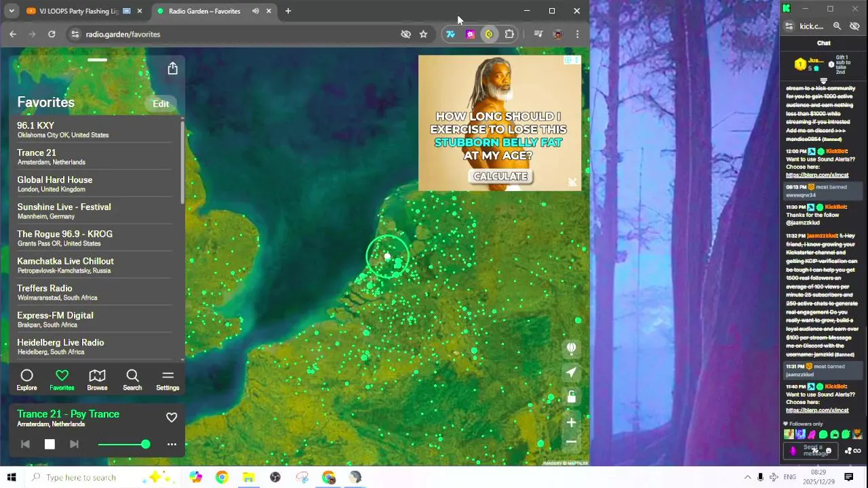The width and height of the screenshot is (868, 488).
Task: Select Heidelberg Live Radio station
Action: 95,346
